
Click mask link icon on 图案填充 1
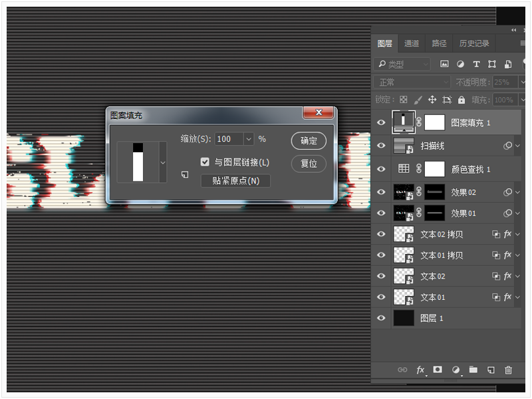point(419,122)
